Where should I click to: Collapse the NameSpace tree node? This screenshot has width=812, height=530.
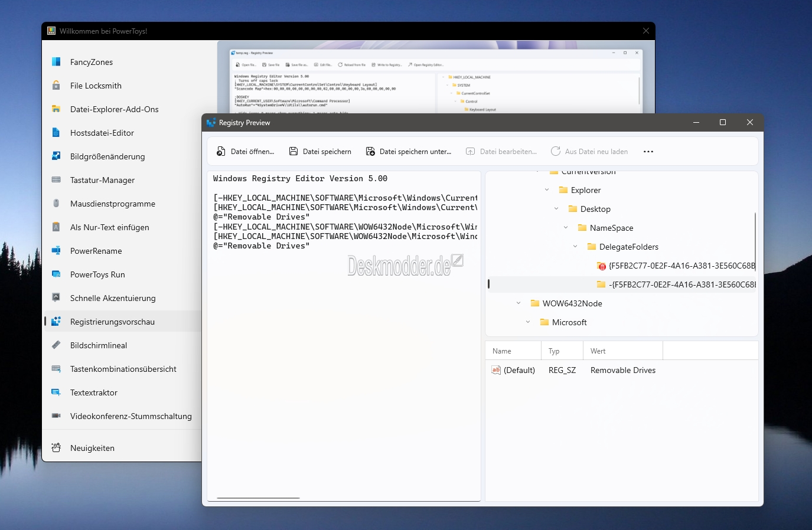pyautogui.click(x=566, y=228)
